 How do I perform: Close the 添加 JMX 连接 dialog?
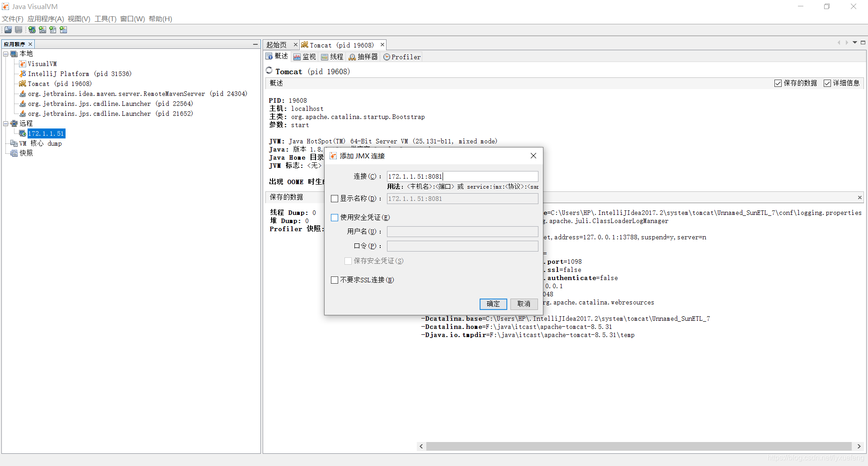click(x=533, y=156)
